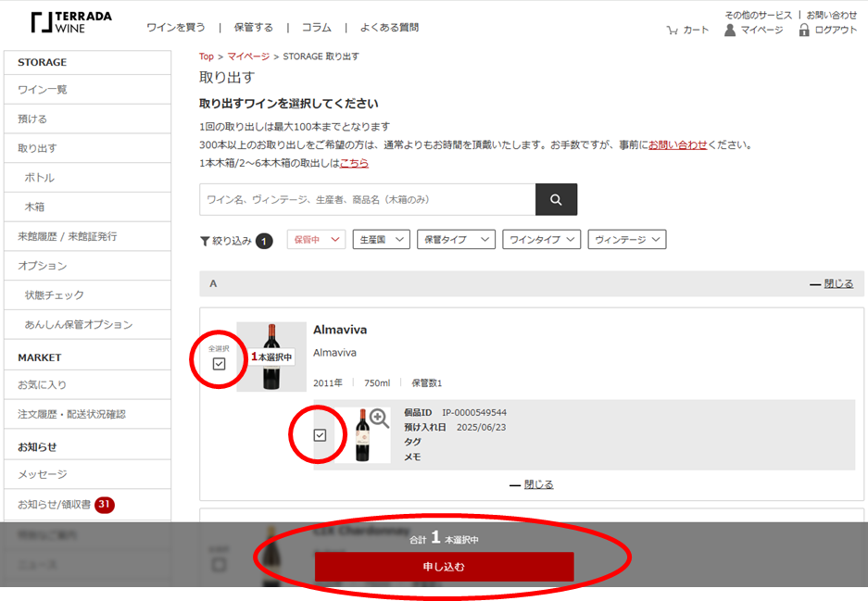Click the logout padlock icon
868x601 pixels.
click(804, 31)
